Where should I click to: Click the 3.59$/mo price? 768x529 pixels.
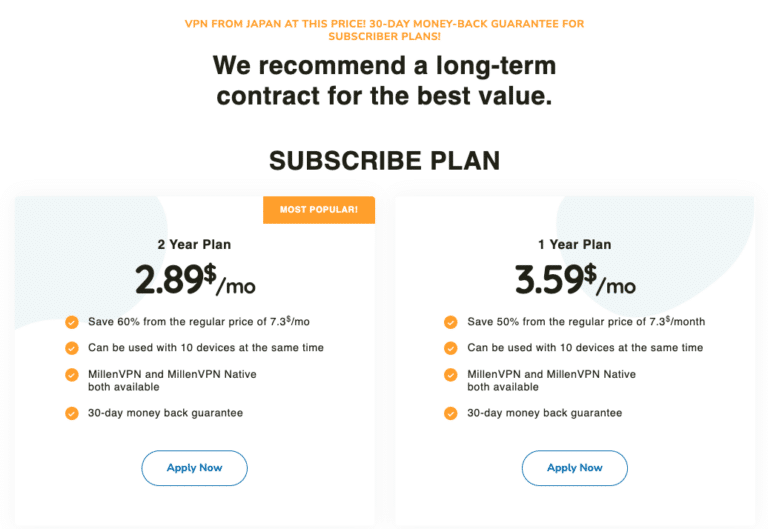[x=575, y=281]
